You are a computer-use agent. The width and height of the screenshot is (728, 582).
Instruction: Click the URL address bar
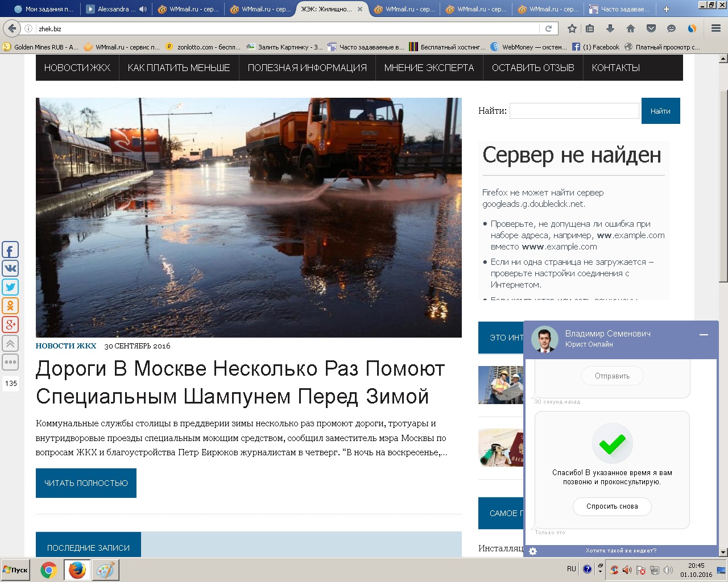pos(287,28)
